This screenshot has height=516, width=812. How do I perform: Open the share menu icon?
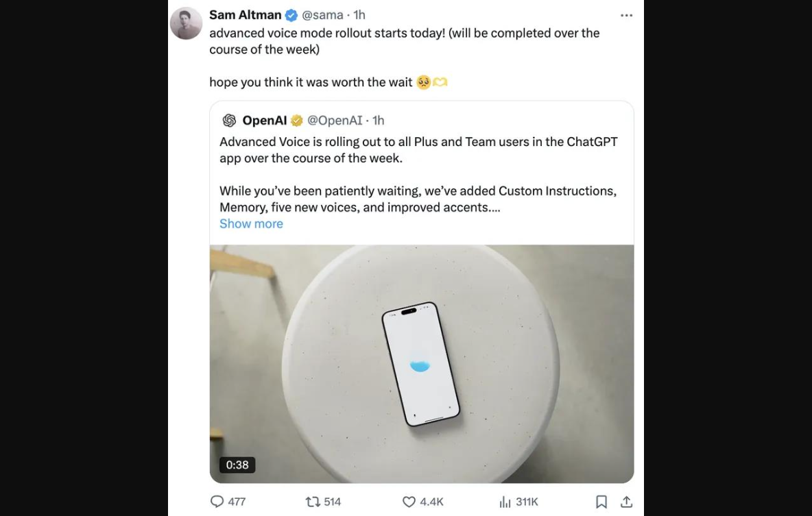click(626, 502)
